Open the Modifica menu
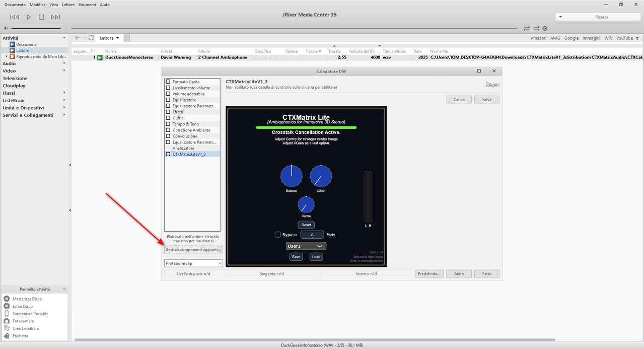 click(38, 5)
